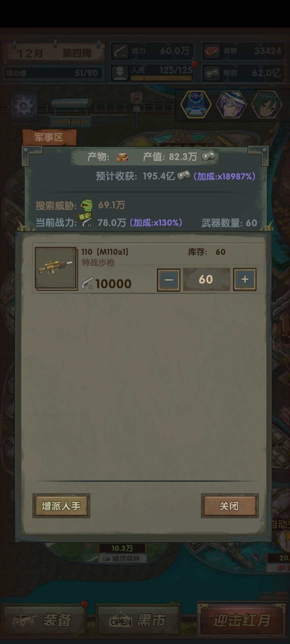Tap the combat power gun icon
The height and width of the screenshot is (644, 290).
click(120, 52)
